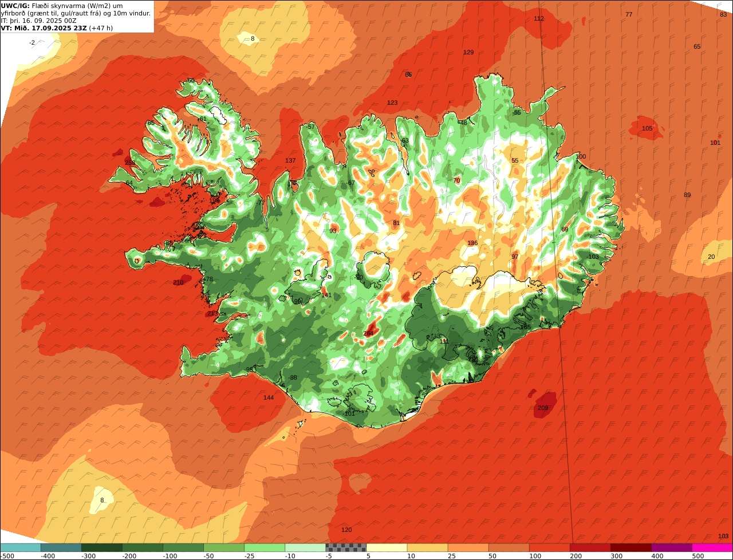Click the light green legend swatch between -25 and -10
Image resolution: width=733 pixels, height=560 pixels.
[265, 547]
